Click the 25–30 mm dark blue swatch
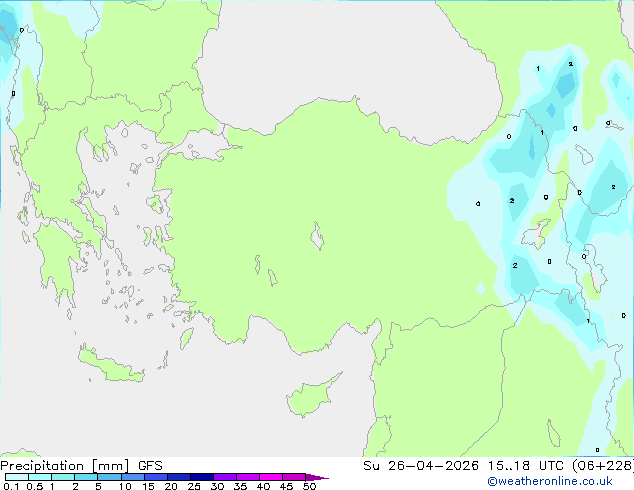 202,477
